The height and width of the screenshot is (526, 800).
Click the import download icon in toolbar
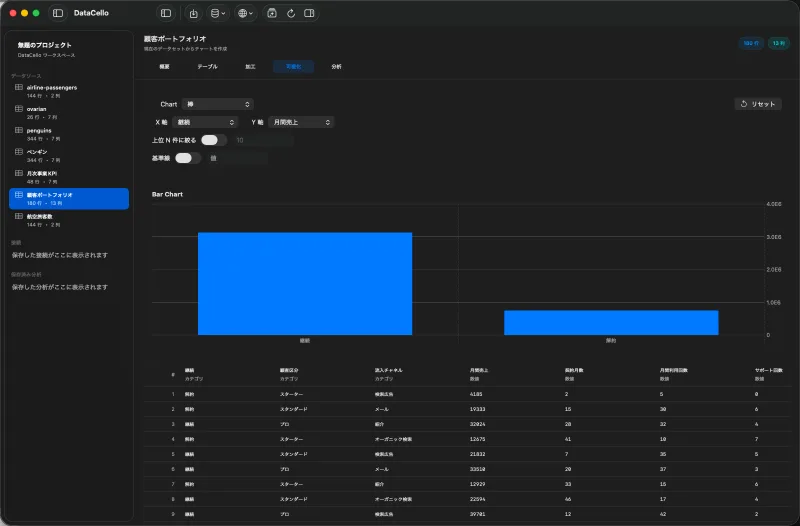coord(193,13)
